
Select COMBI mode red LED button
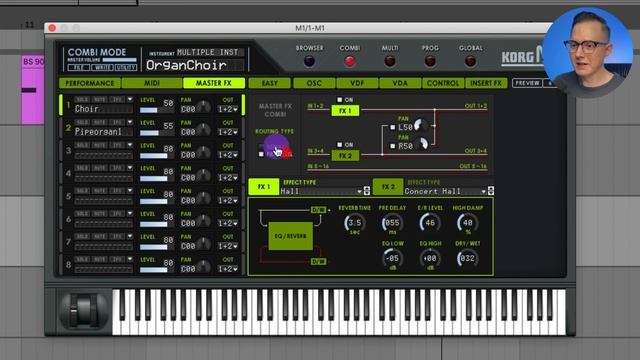click(349, 61)
